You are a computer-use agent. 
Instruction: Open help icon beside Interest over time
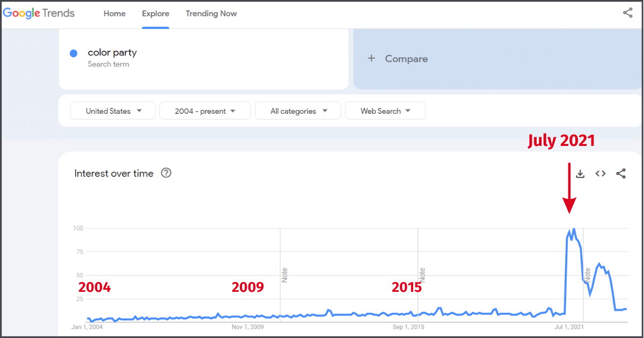(166, 173)
